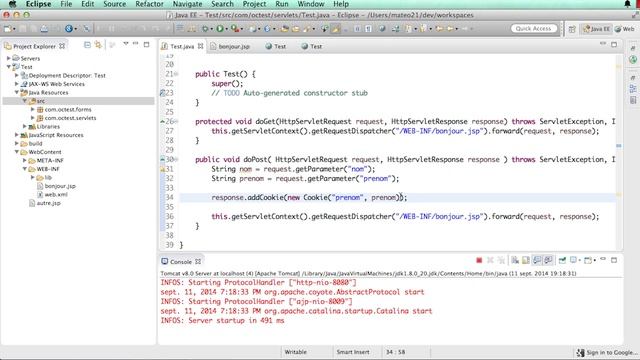Click the Debug bug icon in toolbar
640x360 pixels.
coord(205,29)
